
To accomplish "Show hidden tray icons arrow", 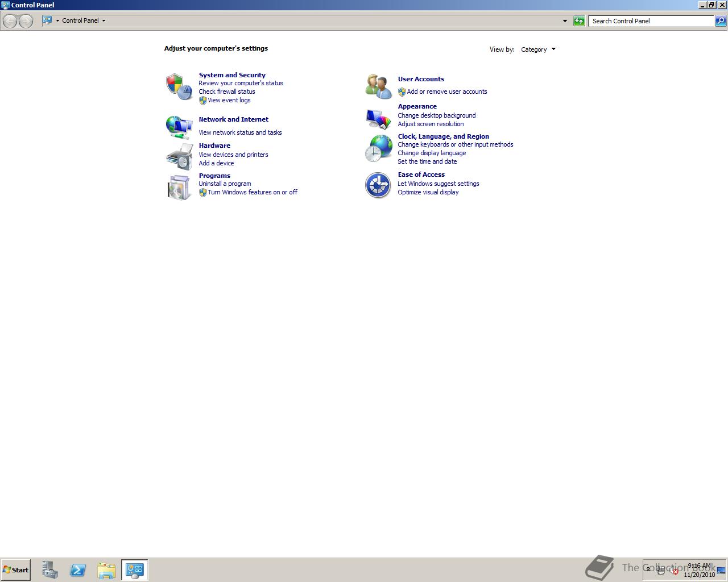I will coord(648,569).
